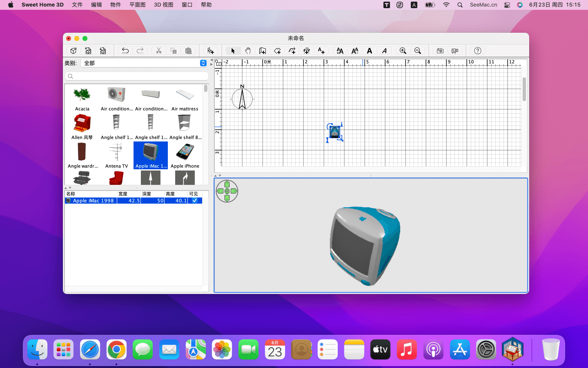This screenshot has height=368, width=588.
Task: Sort the furniture list by 名称 column
Action: click(91, 194)
